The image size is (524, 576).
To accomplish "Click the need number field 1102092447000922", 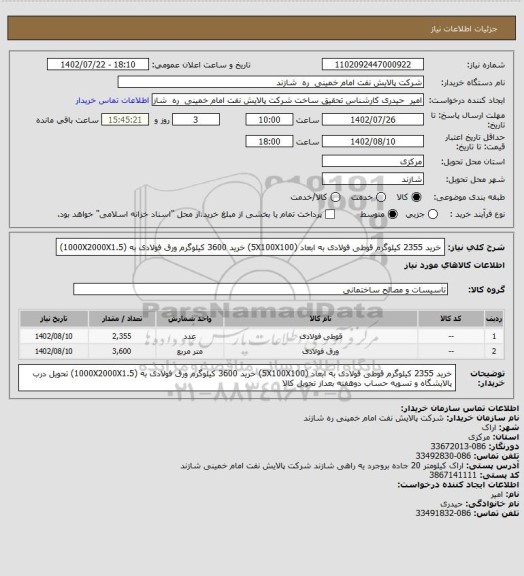I will (x=373, y=65).
